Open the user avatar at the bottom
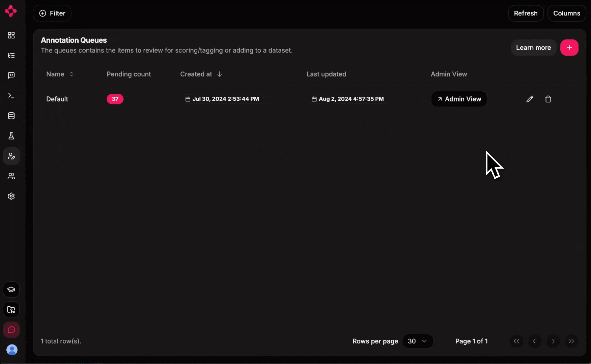This screenshot has height=364, width=591. [12, 350]
